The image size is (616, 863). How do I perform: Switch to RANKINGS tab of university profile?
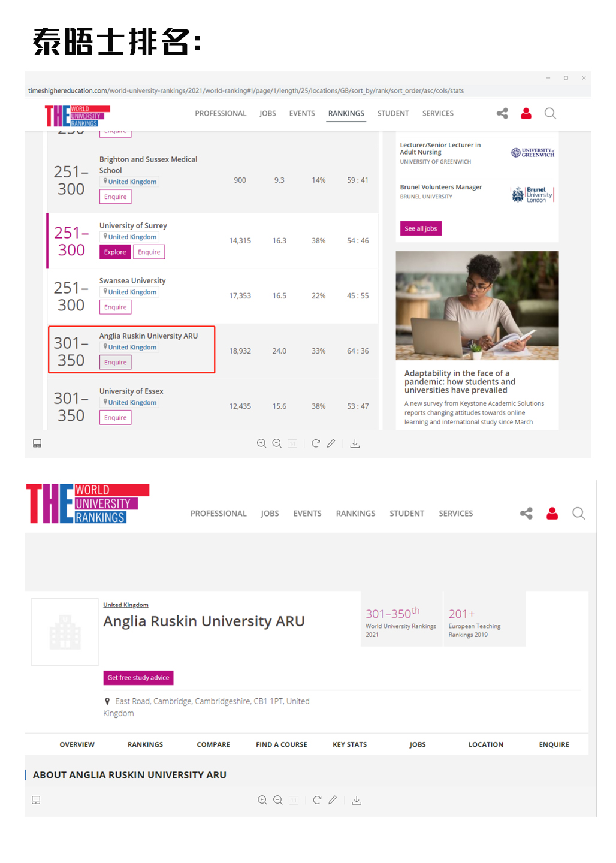[146, 744]
